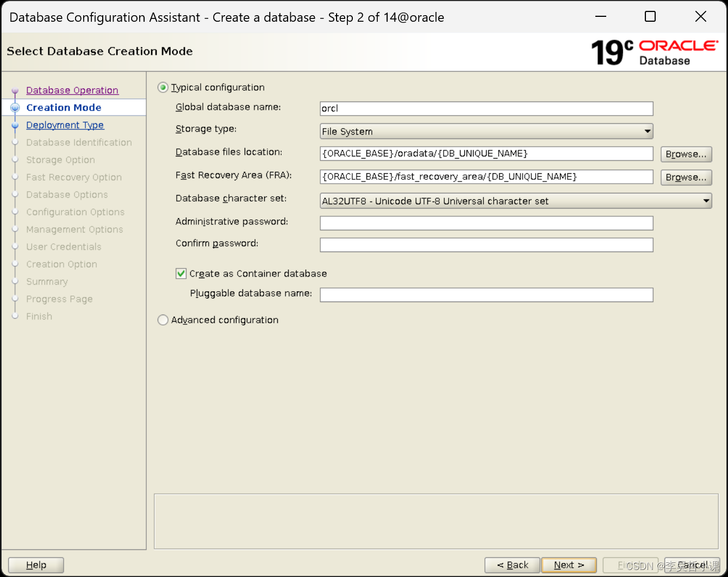Screen dimensions: 728x577
Task: Focus the Administrative password field
Action: point(487,223)
